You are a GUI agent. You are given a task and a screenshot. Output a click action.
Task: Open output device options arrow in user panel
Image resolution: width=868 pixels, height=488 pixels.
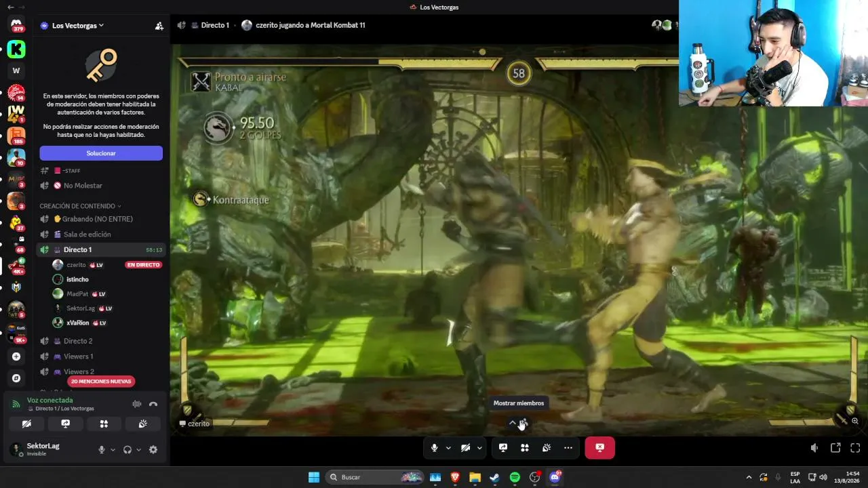[138, 449]
